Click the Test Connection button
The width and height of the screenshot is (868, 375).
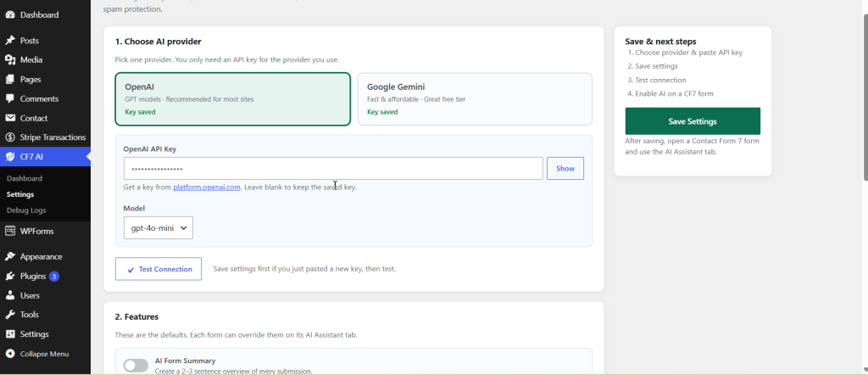[x=159, y=269]
